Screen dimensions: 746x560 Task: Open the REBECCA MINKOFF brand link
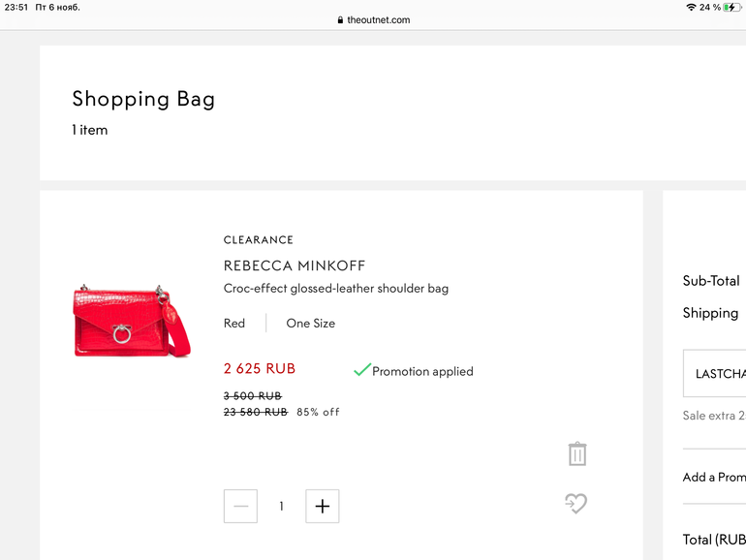click(295, 265)
